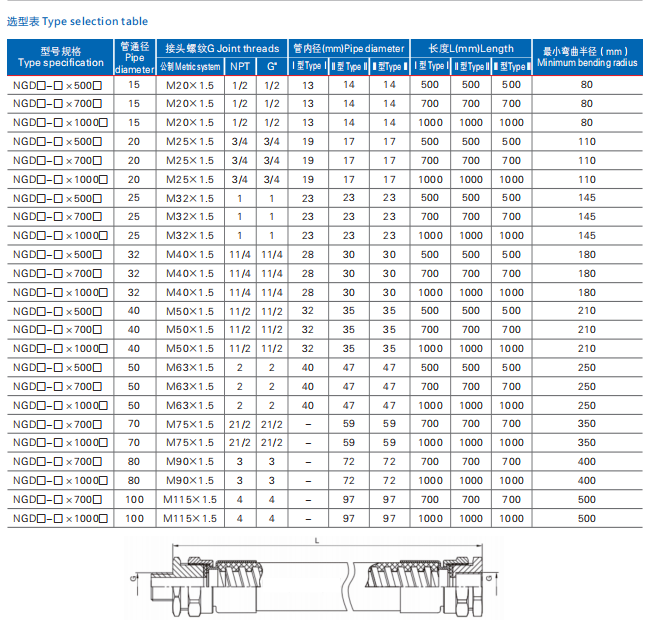
Task: Select bending radius 110 in the M25×1.5, ×1000 row
Action: point(587,179)
